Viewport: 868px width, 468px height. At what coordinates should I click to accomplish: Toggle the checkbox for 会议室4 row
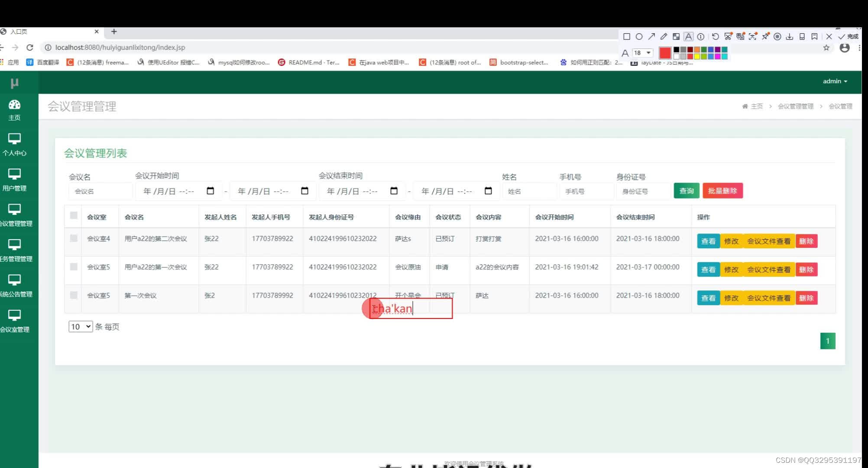pos(74,238)
